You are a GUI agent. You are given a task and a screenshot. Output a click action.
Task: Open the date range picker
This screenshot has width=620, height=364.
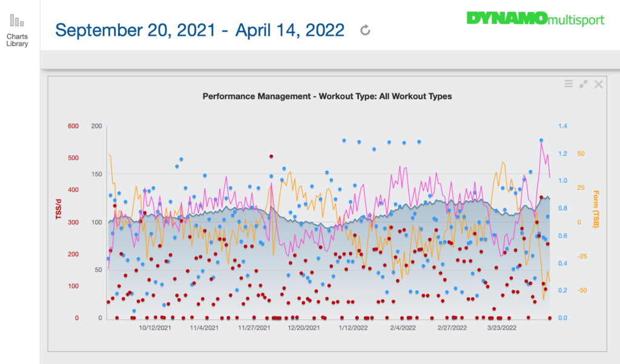point(200,29)
